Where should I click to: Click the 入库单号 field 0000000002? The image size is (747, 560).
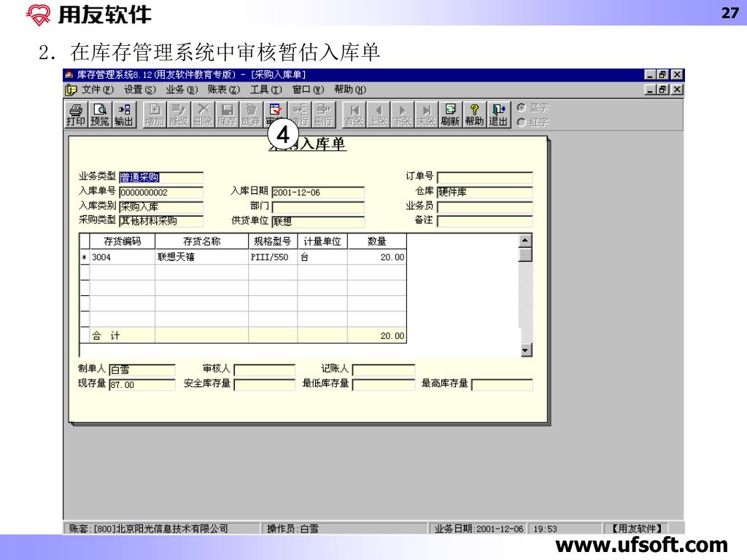click(x=161, y=192)
